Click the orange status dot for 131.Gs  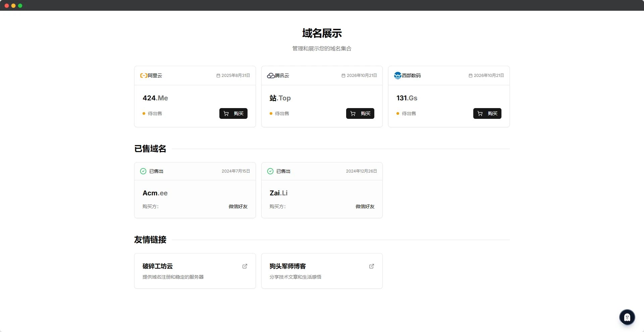point(398,113)
